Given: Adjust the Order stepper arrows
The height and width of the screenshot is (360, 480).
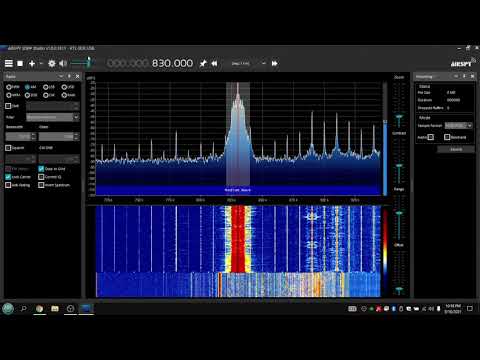Looking at the screenshot, I should tap(76, 136).
